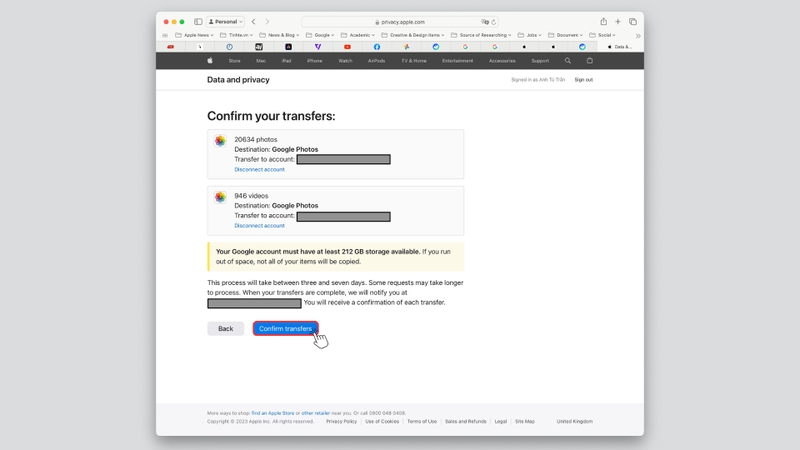Switch to the Facebook tab
The width and height of the screenshot is (800, 450).
377,47
